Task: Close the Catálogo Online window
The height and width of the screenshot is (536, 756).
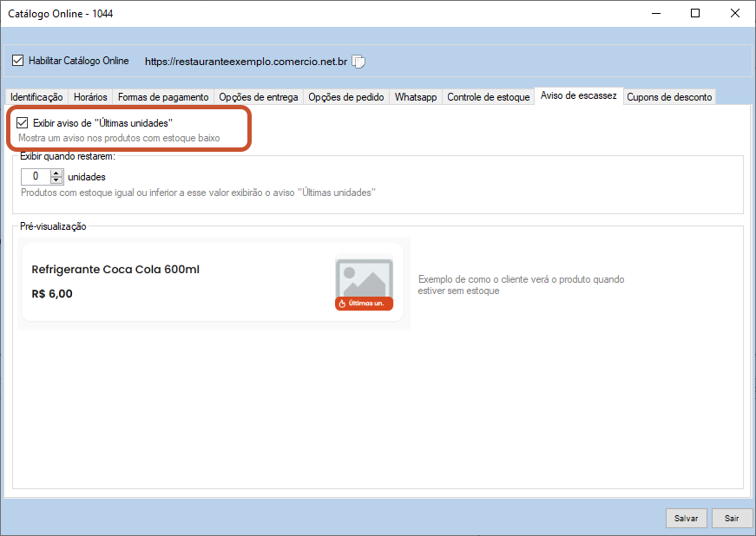Action: click(735, 14)
